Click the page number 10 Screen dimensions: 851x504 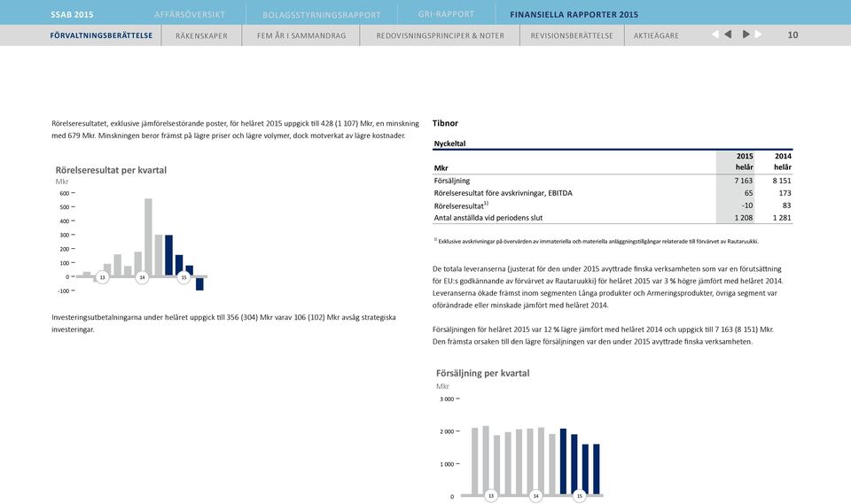792,35
